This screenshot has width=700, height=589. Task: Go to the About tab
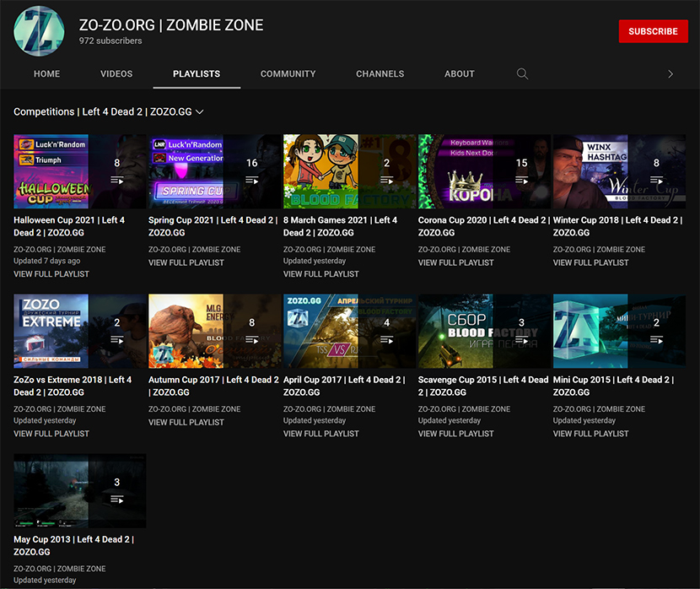click(x=460, y=73)
